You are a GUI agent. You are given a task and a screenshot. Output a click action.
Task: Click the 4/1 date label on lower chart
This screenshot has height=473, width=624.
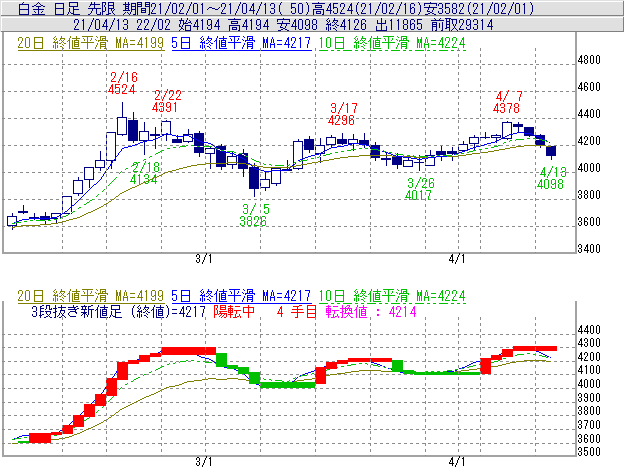pyautogui.click(x=457, y=462)
